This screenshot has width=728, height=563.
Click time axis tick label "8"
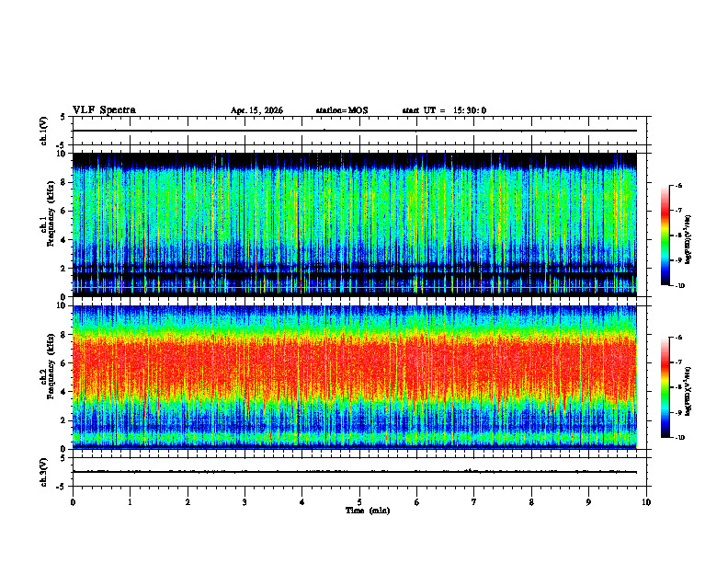click(x=531, y=502)
